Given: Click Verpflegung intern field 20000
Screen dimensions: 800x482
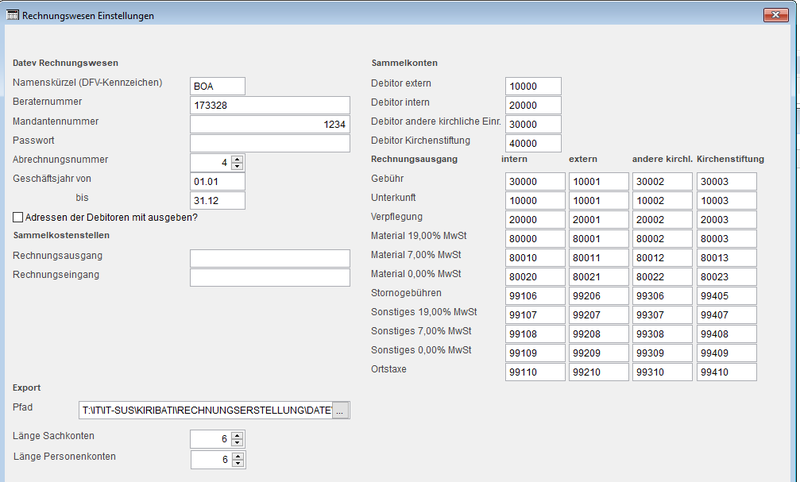Looking at the screenshot, I should point(535,220).
